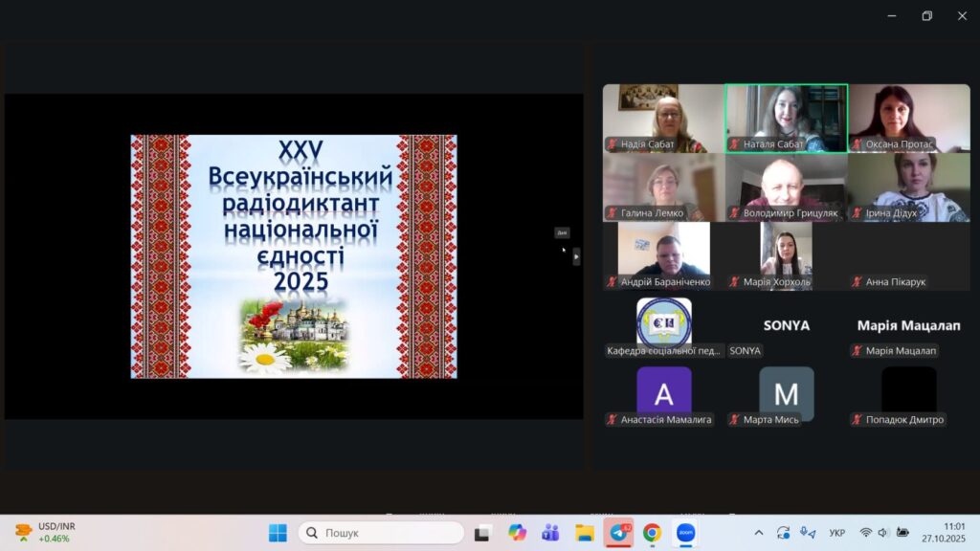980x551 pixels.
Task: Switch the УКР keyboard language indicator
Action: pos(836,533)
